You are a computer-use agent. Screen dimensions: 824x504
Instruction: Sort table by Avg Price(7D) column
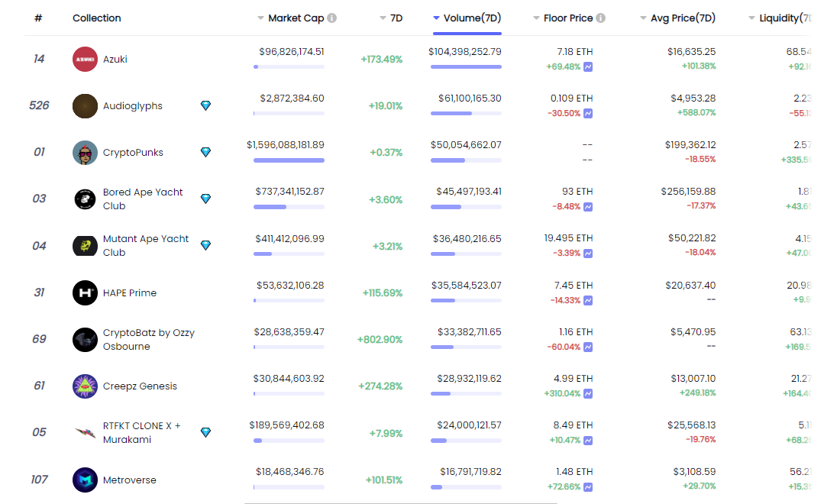[x=678, y=18]
